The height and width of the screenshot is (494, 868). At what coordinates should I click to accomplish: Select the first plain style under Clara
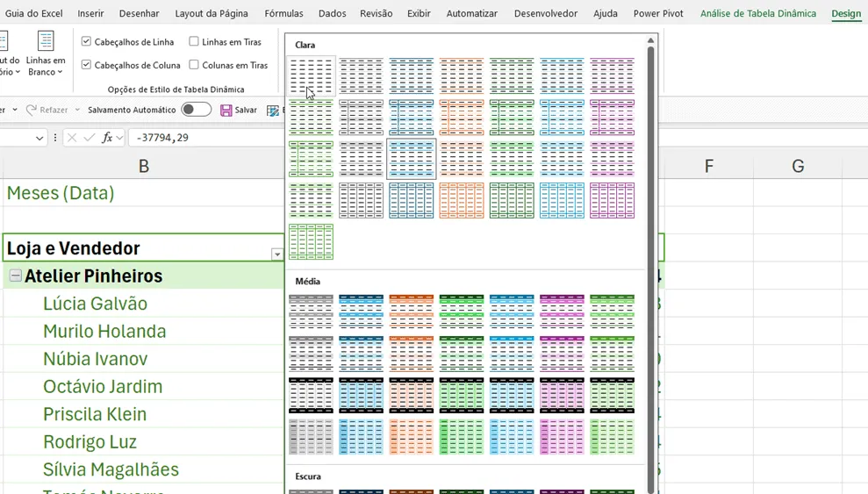311,75
